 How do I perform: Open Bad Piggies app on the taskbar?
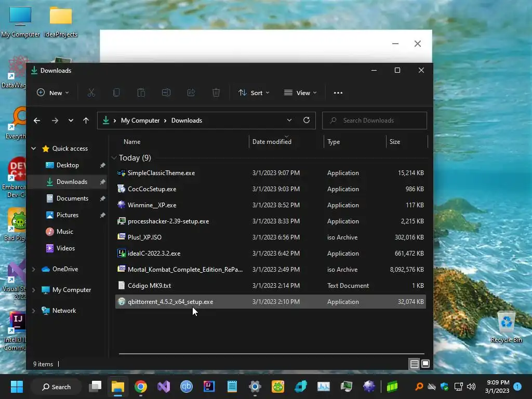278,387
